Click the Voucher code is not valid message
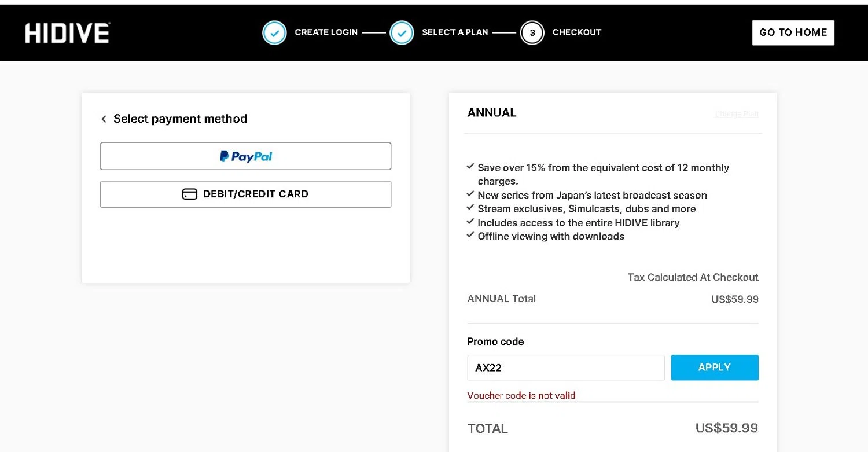This screenshot has width=868, height=452. coord(521,396)
